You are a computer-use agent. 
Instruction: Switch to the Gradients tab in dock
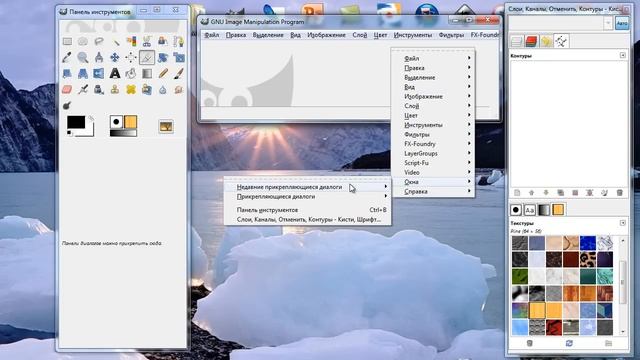[x=544, y=210]
